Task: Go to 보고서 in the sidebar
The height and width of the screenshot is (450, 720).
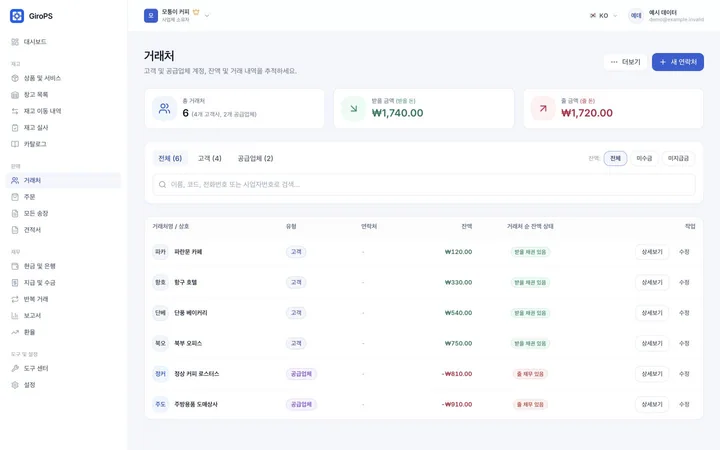Action: 63,316
